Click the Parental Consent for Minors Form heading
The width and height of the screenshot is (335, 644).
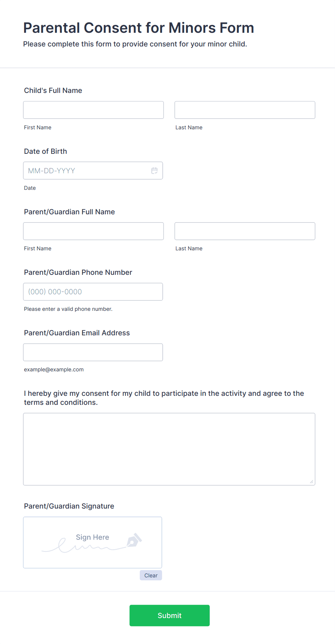[x=139, y=28]
